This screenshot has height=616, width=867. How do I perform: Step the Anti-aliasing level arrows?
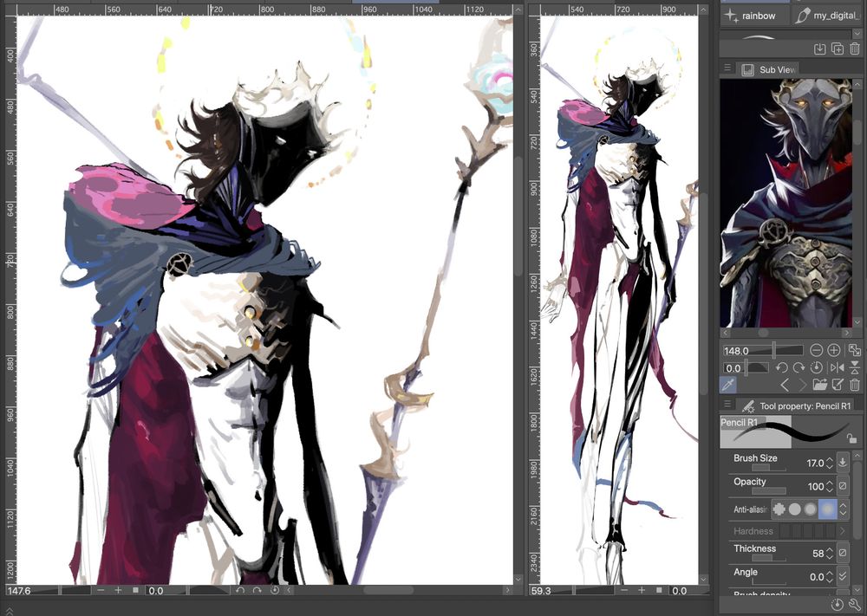[843, 509]
